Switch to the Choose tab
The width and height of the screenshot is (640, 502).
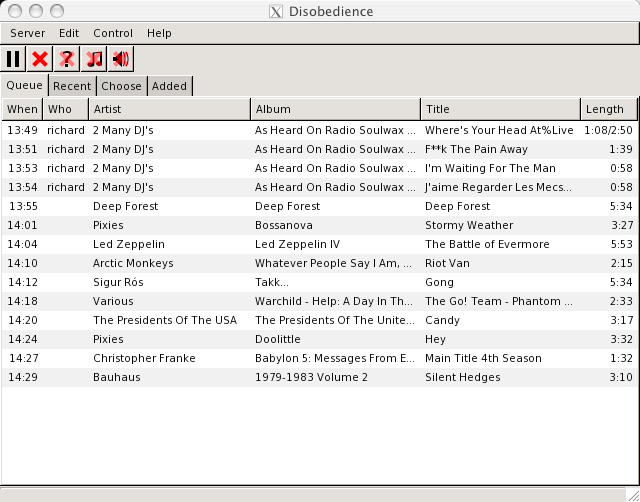[121, 86]
